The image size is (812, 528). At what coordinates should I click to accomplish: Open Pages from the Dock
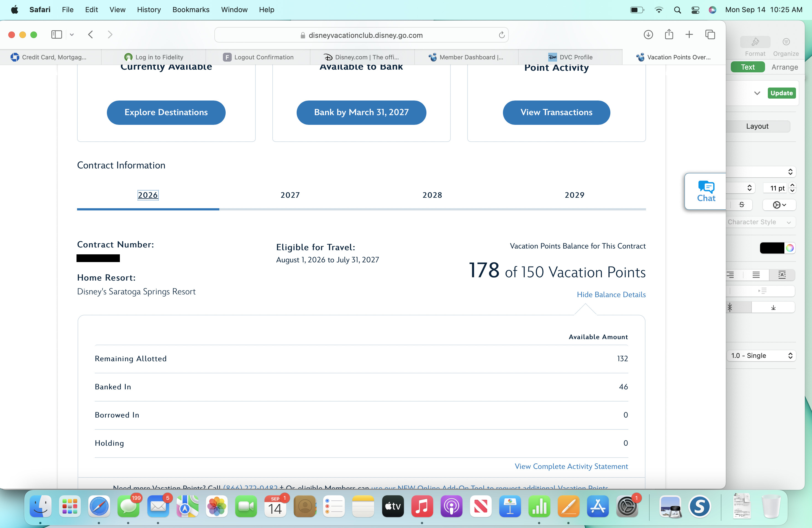pos(569,506)
